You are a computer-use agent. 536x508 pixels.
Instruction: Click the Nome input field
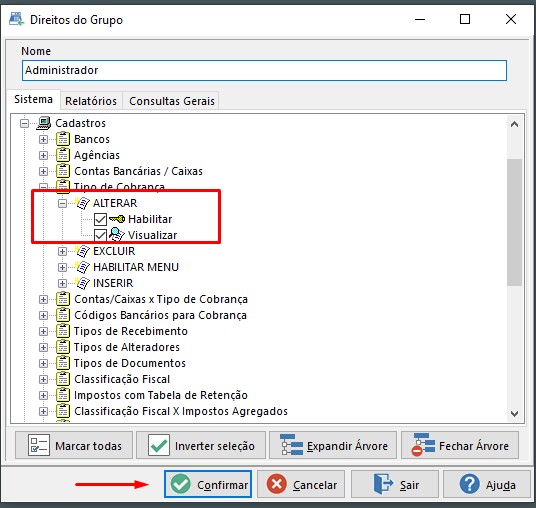point(264,70)
